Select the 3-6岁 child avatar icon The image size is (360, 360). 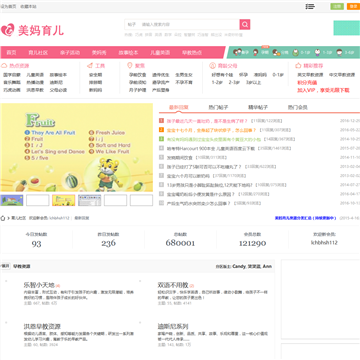point(339,52)
